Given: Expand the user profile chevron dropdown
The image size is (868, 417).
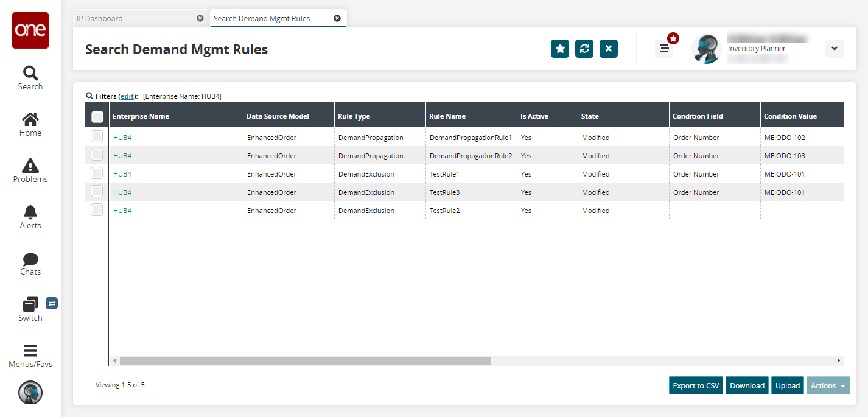Looking at the screenshot, I should tap(834, 49).
